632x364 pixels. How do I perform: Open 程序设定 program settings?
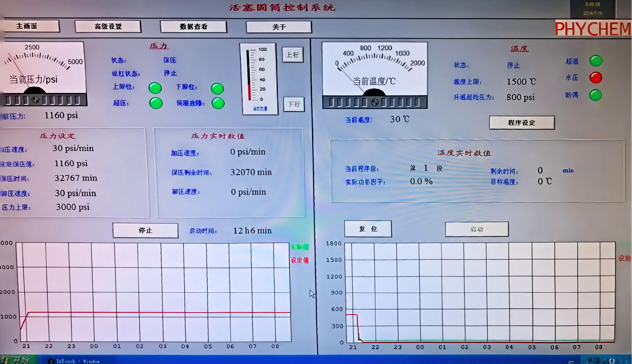(522, 123)
